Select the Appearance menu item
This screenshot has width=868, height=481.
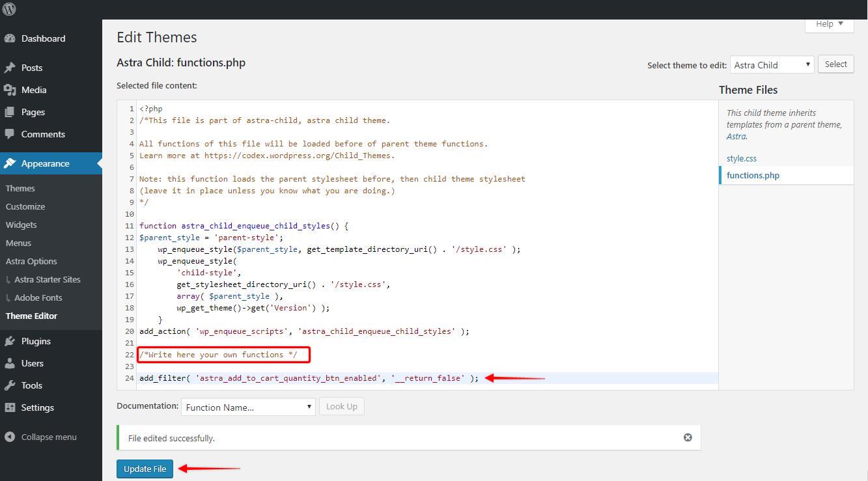51,163
